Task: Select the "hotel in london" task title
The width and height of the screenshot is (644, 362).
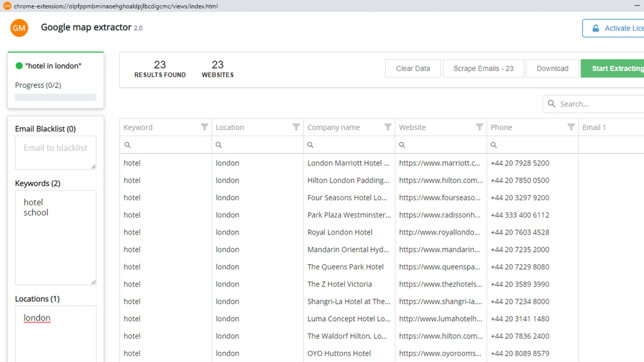Action: tap(53, 66)
